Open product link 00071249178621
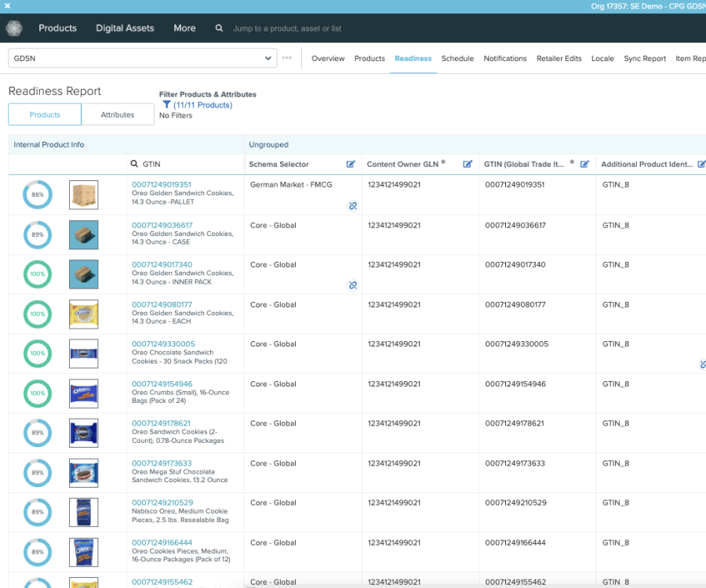Screen dimensions: 706x588 161,423
